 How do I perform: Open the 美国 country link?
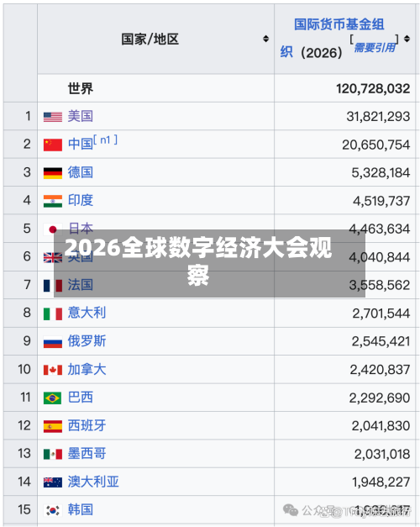pyautogui.click(x=81, y=116)
